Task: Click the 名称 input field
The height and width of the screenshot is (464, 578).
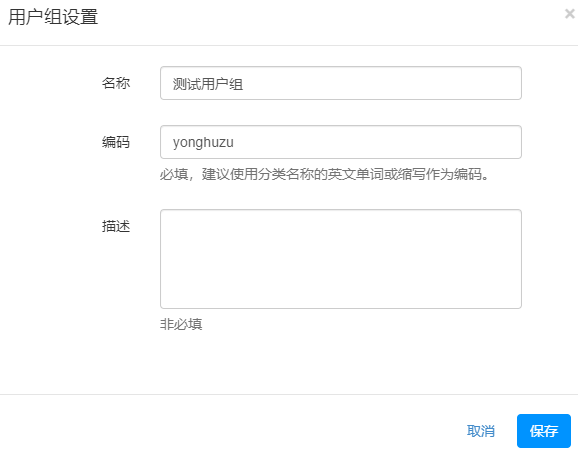Action: (341, 83)
